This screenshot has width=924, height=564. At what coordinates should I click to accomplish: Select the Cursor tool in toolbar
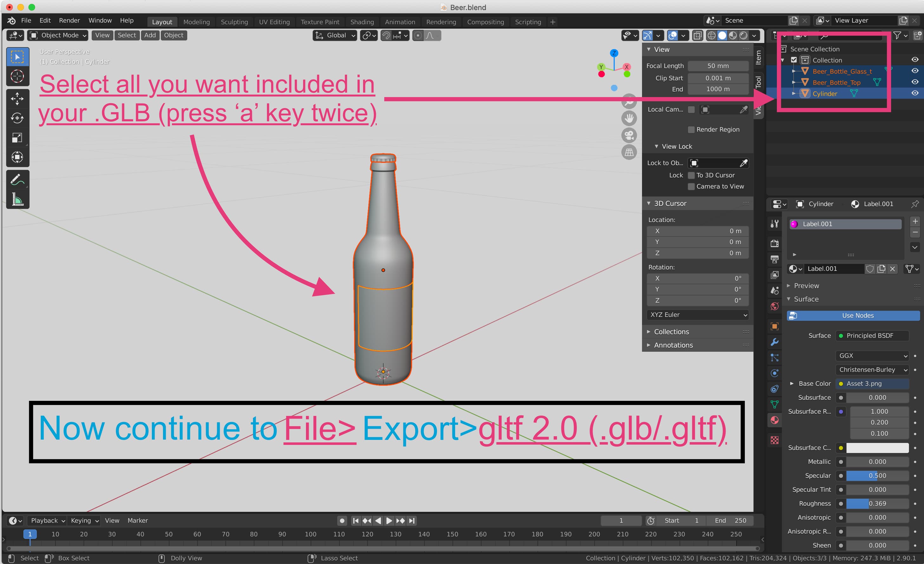point(17,76)
